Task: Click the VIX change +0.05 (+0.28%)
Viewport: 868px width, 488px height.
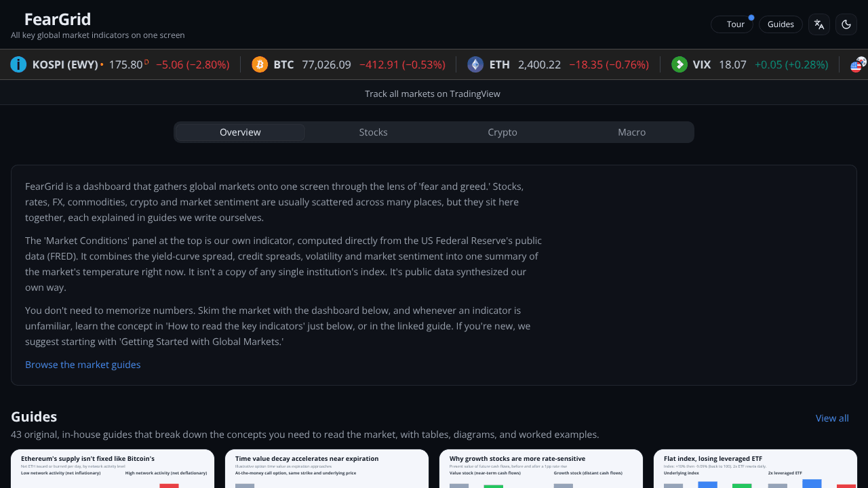Action: pyautogui.click(x=791, y=64)
